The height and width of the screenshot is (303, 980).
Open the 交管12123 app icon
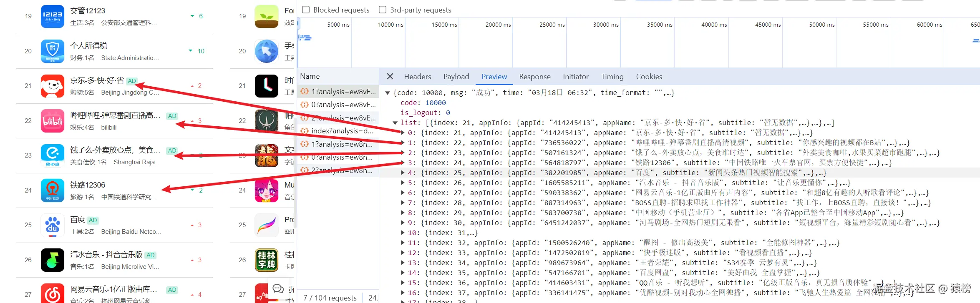click(x=53, y=16)
